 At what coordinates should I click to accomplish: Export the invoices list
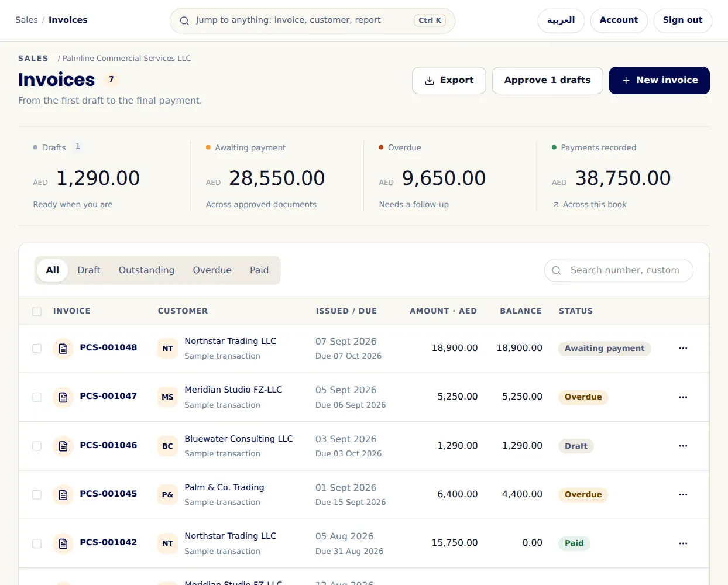(449, 81)
